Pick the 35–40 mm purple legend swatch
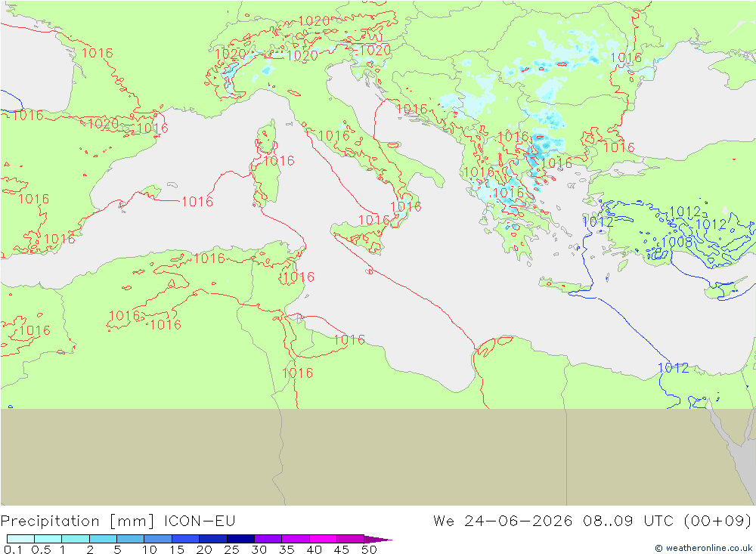The width and height of the screenshot is (756, 554). (x=296, y=539)
